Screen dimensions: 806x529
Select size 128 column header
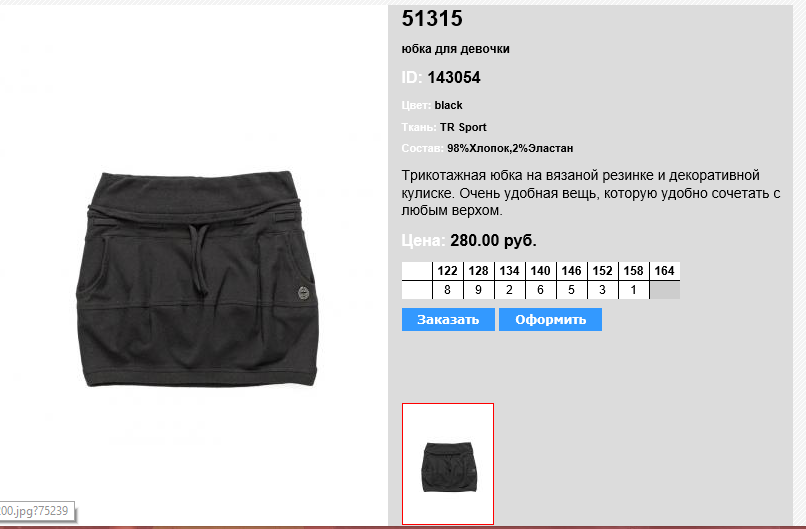click(479, 271)
